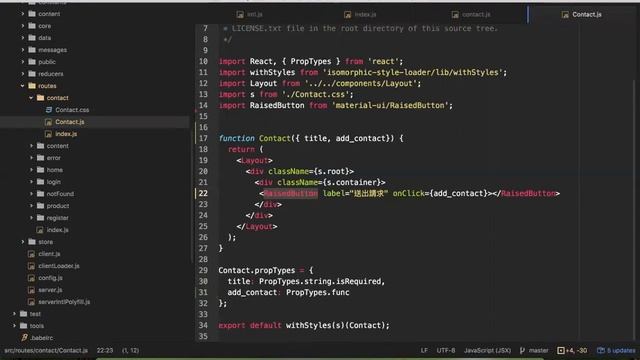
Task: Click the clientLoader.js file icon
Action: [31, 266]
